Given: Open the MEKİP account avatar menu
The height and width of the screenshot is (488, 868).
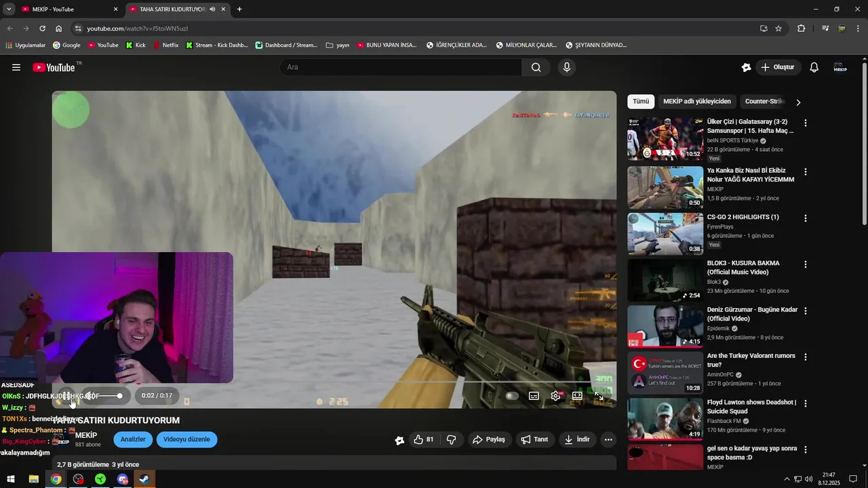Looking at the screenshot, I should tap(840, 67).
